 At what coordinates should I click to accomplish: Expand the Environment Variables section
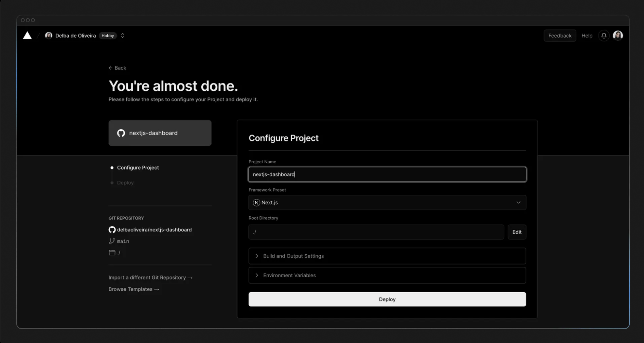(x=387, y=275)
